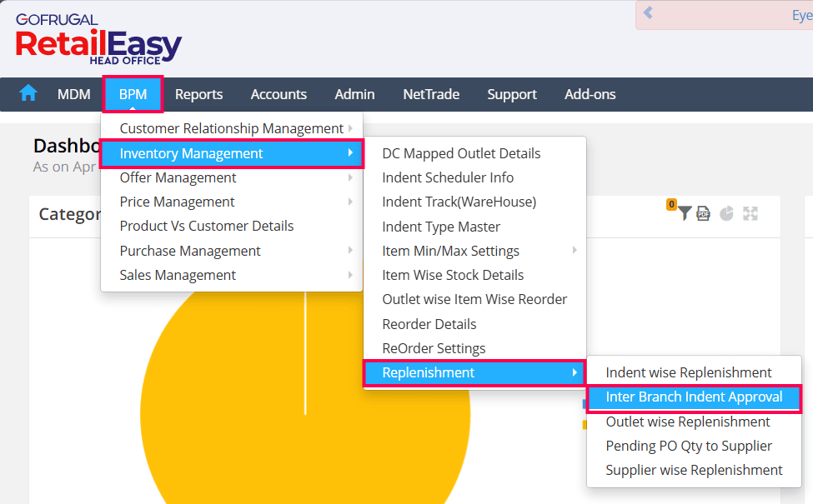The image size is (813, 504).
Task: Select Indent wise Replenishment
Action: (x=695, y=372)
